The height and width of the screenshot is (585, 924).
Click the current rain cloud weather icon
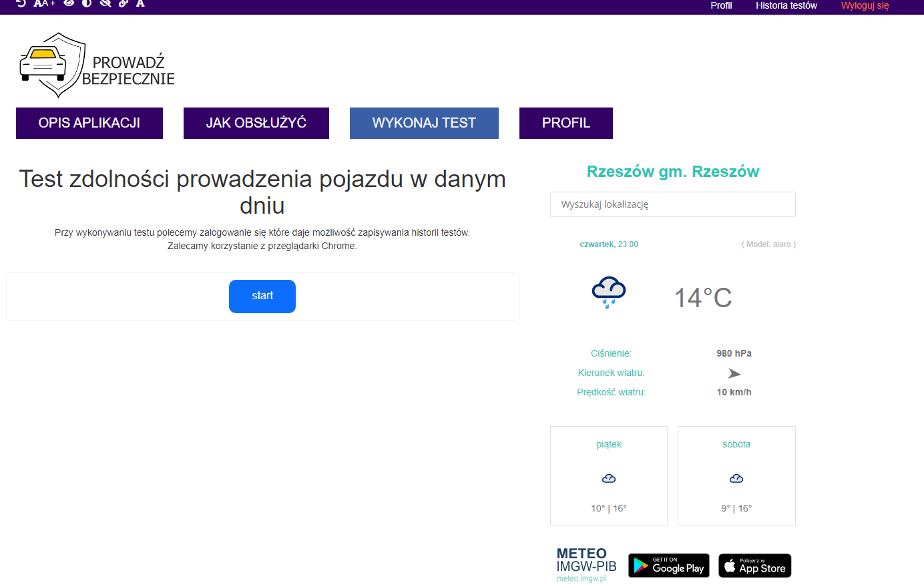608,292
